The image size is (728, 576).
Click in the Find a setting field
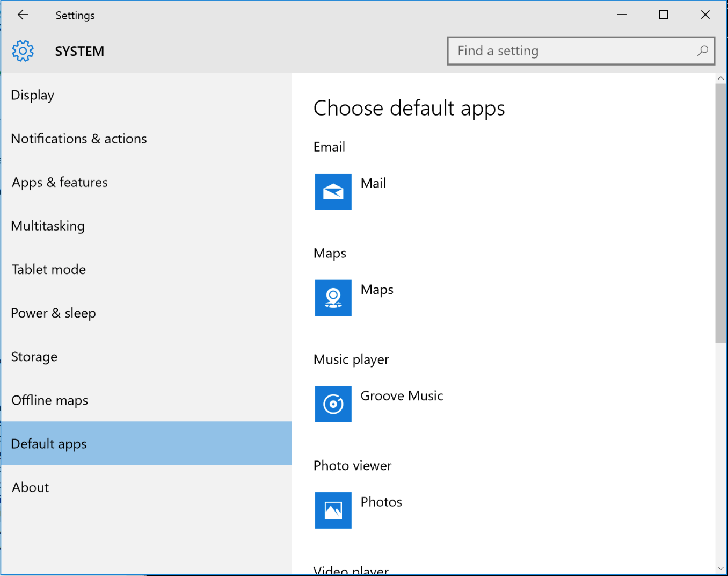tap(569, 51)
